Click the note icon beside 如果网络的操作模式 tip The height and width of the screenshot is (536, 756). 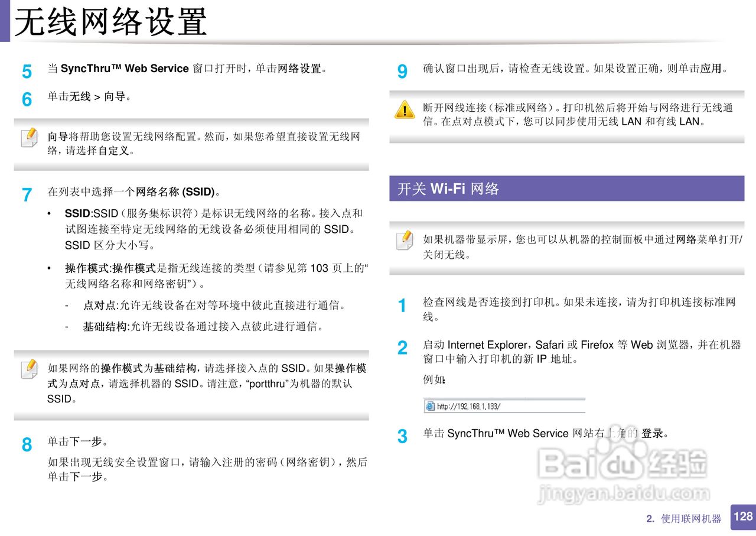29,369
